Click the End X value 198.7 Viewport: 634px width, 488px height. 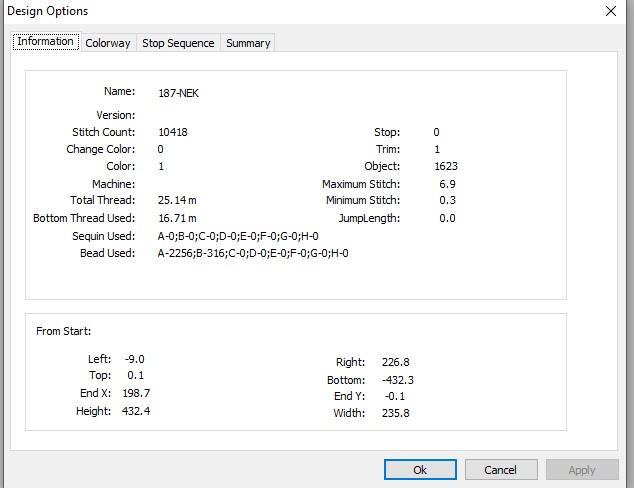136,393
